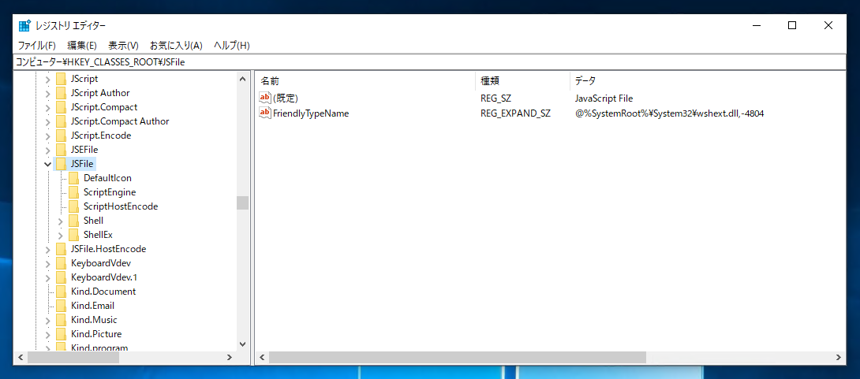Click the Registry Editor app icon in title bar
Viewport: 860px width, 379px height.
pyautogui.click(x=25, y=26)
